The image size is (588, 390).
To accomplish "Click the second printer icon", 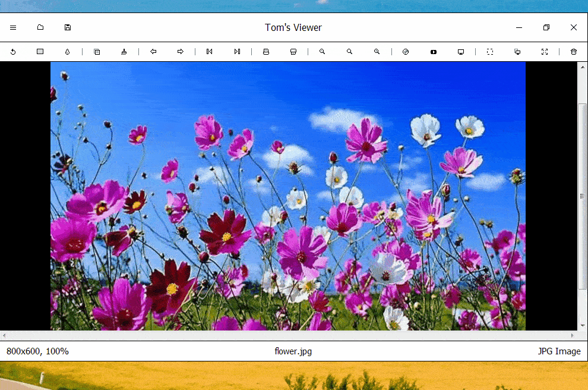I will (x=293, y=52).
